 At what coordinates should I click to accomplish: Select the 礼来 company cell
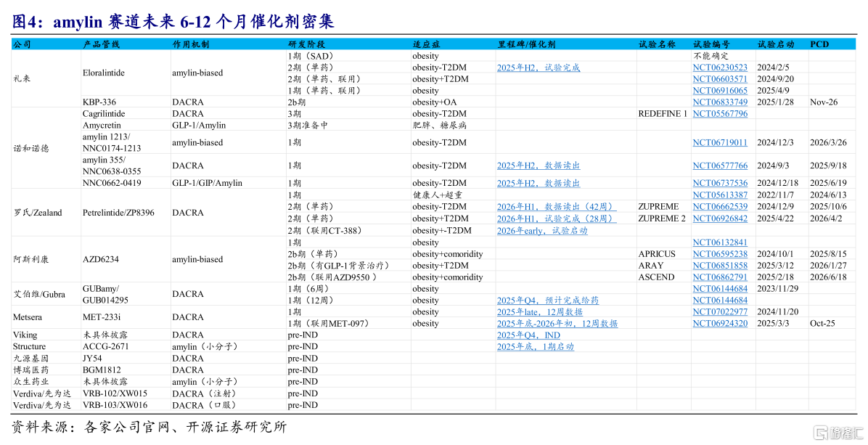tap(22, 79)
